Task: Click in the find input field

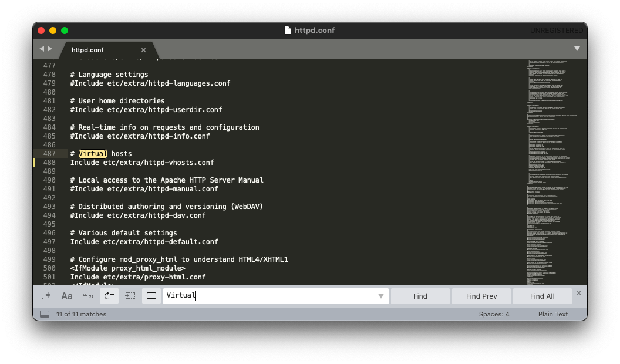Action: [270, 296]
